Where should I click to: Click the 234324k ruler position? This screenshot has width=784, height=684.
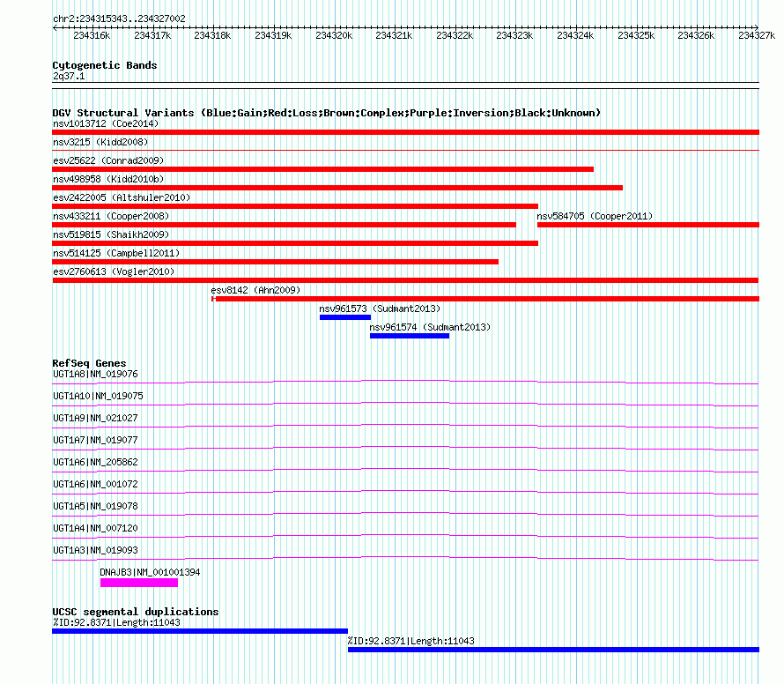pos(575,35)
